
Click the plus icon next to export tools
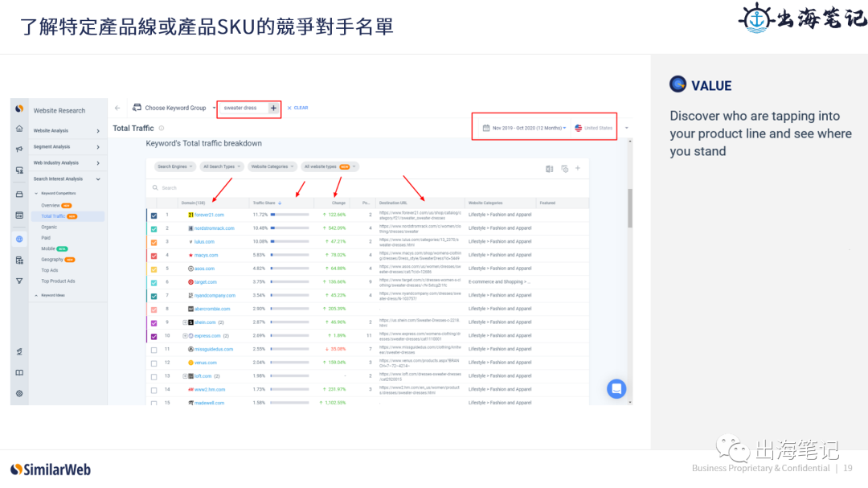(578, 168)
